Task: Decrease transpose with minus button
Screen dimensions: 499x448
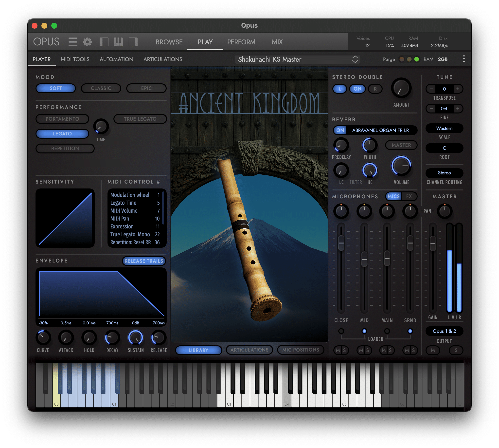Action: [431, 89]
